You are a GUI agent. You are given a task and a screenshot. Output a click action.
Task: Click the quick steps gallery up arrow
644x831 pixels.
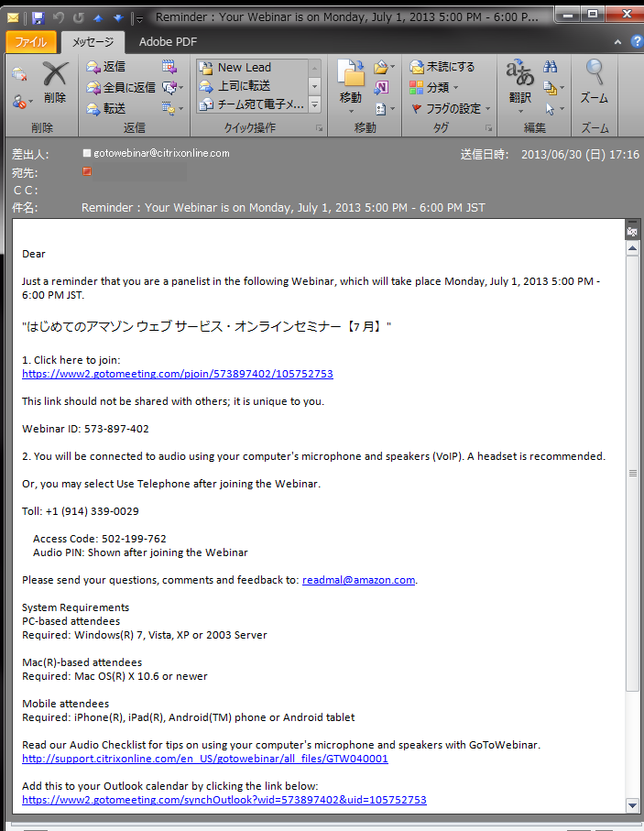pyautogui.click(x=314, y=68)
